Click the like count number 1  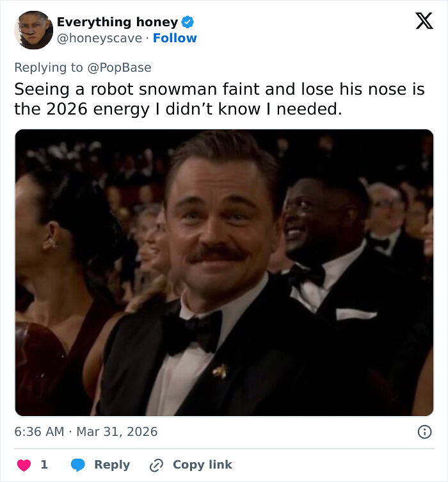click(44, 465)
